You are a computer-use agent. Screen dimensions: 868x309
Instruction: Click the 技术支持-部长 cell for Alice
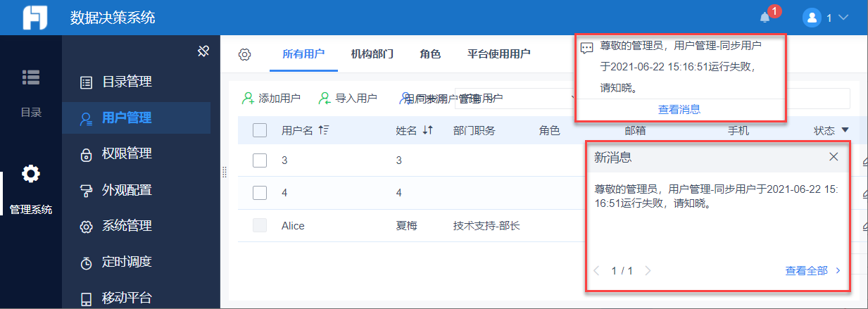[x=487, y=226]
